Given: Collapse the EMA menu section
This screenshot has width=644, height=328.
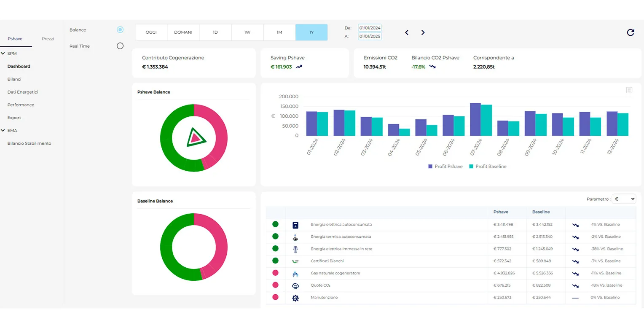Looking at the screenshot, I should (3, 130).
